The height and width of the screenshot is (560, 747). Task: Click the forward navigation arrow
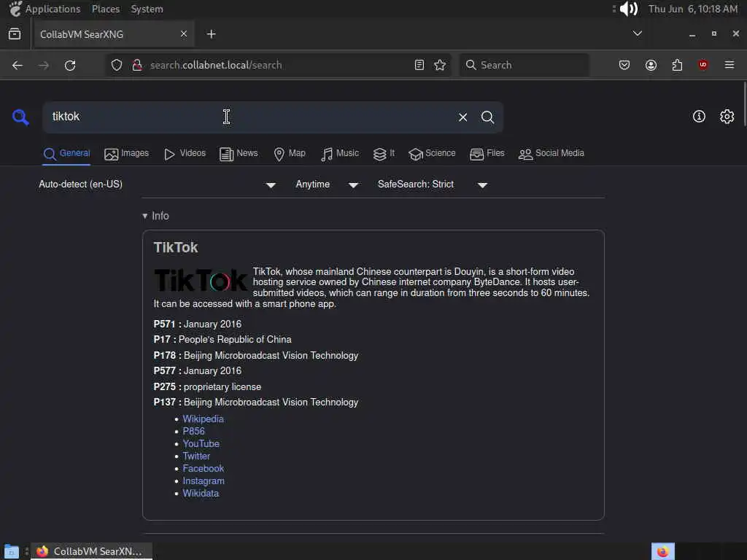[x=44, y=65]
